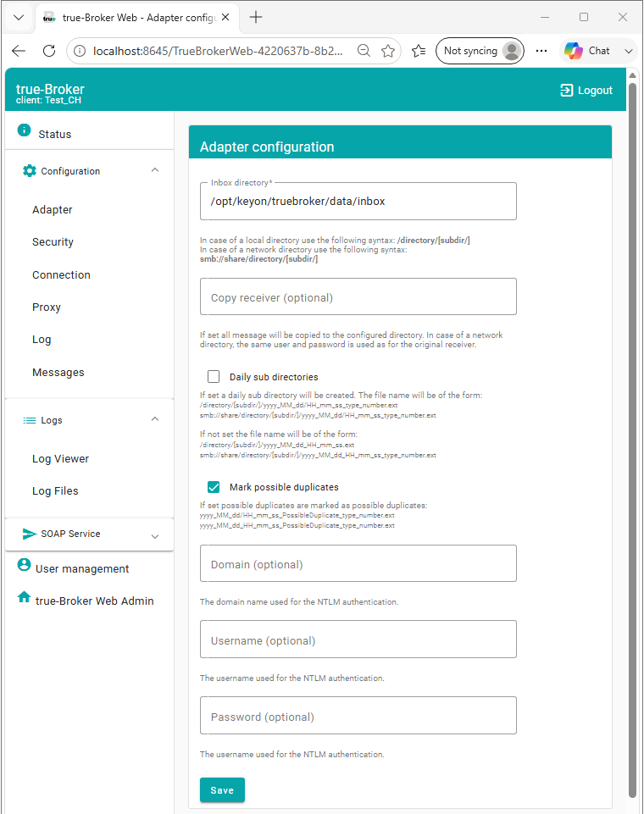Open the favorites list icon
Image resolution: width=644 pixels, height=814 pixels.
click(419, 51)
